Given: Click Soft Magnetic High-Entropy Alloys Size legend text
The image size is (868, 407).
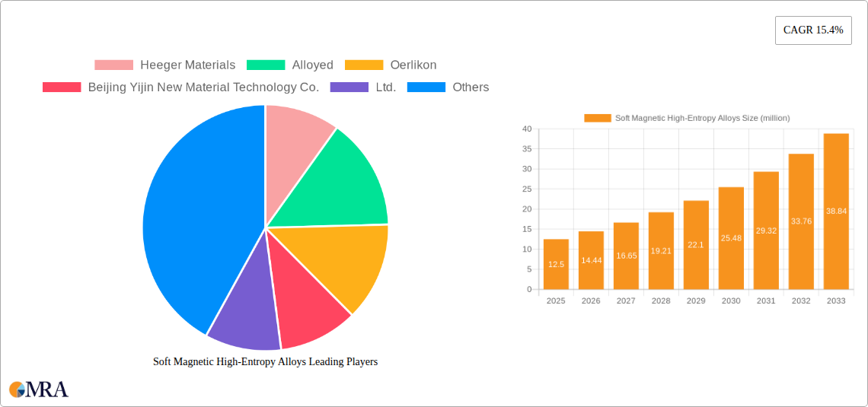Looking at the screenshot, I should [703, 118].
